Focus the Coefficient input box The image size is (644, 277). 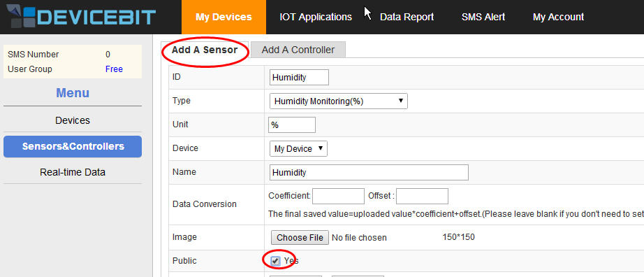[339, 197]
